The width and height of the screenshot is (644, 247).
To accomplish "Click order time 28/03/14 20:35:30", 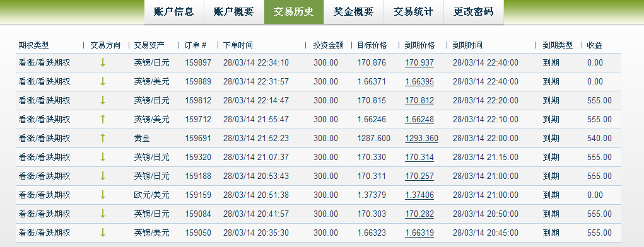I will (256, 233).
